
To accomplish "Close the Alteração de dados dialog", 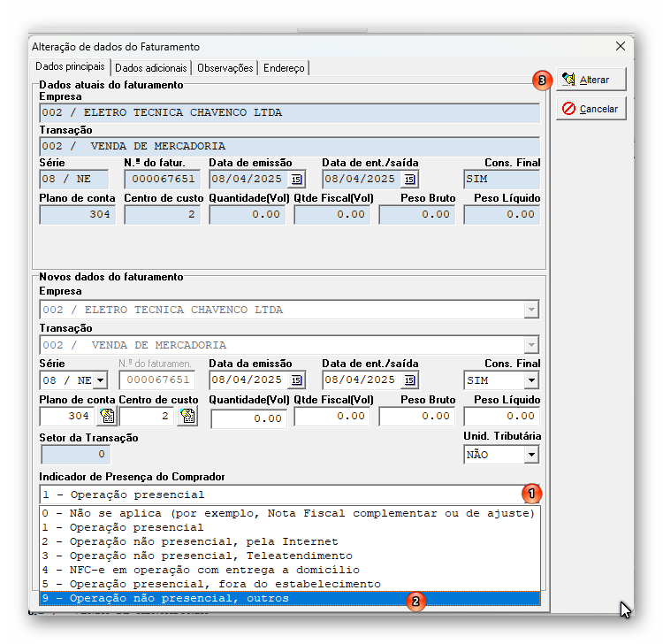I will pos(621,46).
